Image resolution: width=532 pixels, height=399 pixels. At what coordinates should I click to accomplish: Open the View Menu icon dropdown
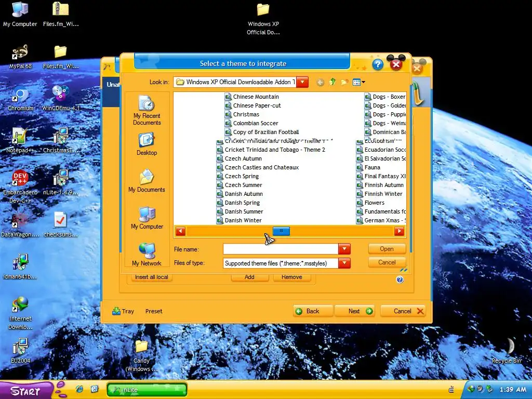[x=358, y=82]
